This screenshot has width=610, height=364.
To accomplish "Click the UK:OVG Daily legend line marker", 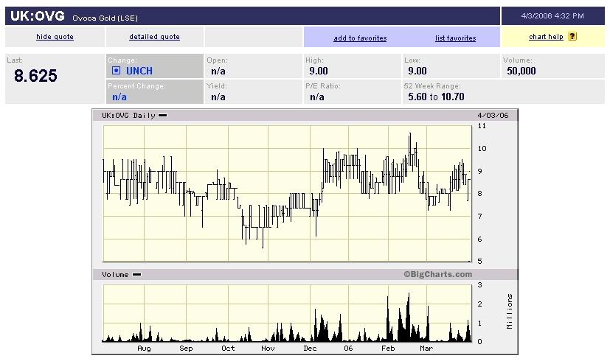I will 162,115.
